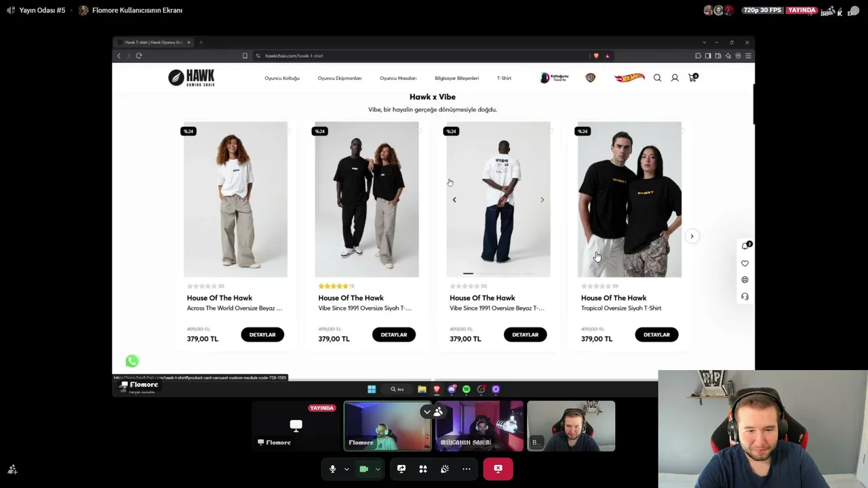Open the activities button in the call controls
Image resolution: width=868 pixels, height=488 pixels.
click(423, 468)
